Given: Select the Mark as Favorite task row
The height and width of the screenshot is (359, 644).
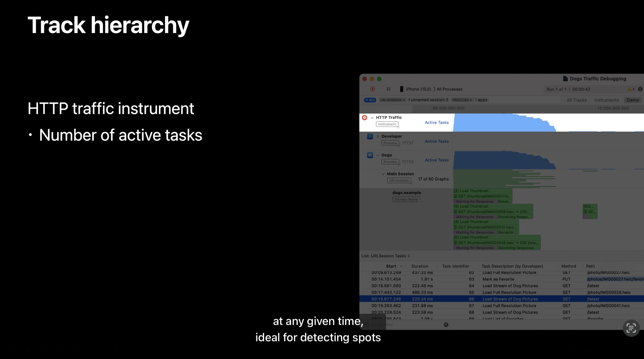Looking at the screenshot, I should coord(502,279).
